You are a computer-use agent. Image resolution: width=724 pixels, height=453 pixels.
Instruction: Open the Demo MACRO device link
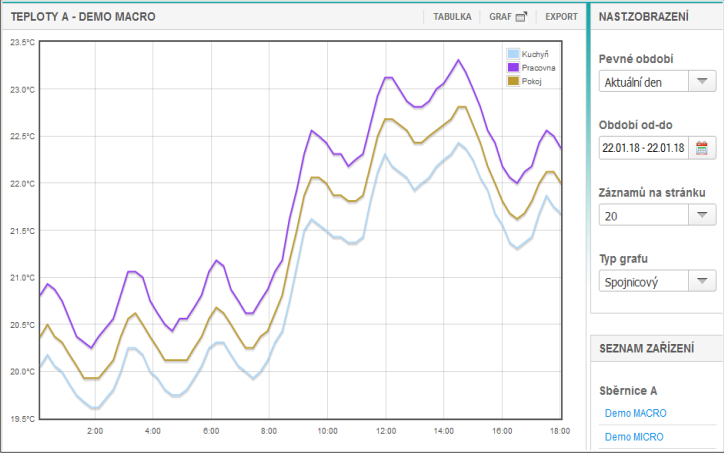pos(635,413)
